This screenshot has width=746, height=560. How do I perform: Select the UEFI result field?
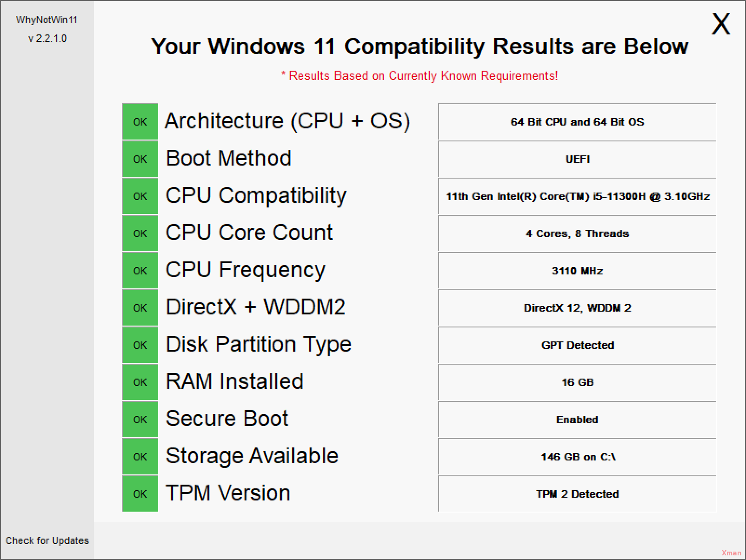(x=577, y=159)
